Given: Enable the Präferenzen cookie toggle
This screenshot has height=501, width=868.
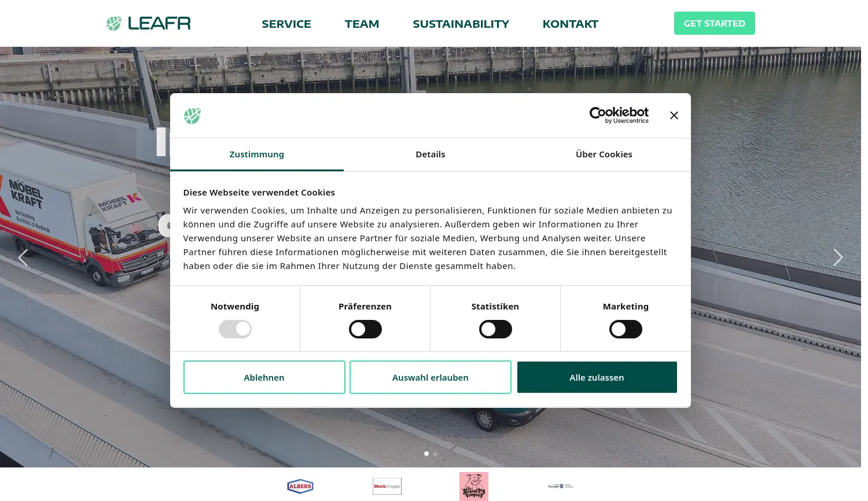Looking at the screenshot, I should pyautogui.click(x=365, y=329).
